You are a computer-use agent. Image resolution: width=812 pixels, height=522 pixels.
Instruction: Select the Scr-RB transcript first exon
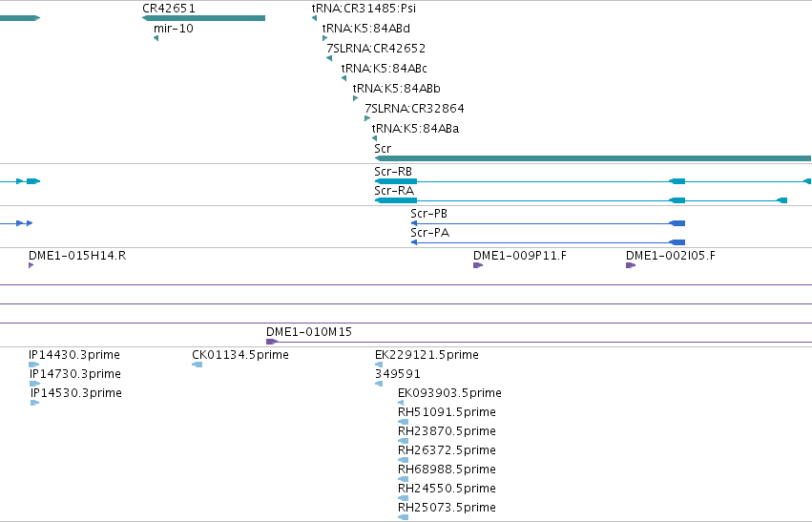[396, 181]
